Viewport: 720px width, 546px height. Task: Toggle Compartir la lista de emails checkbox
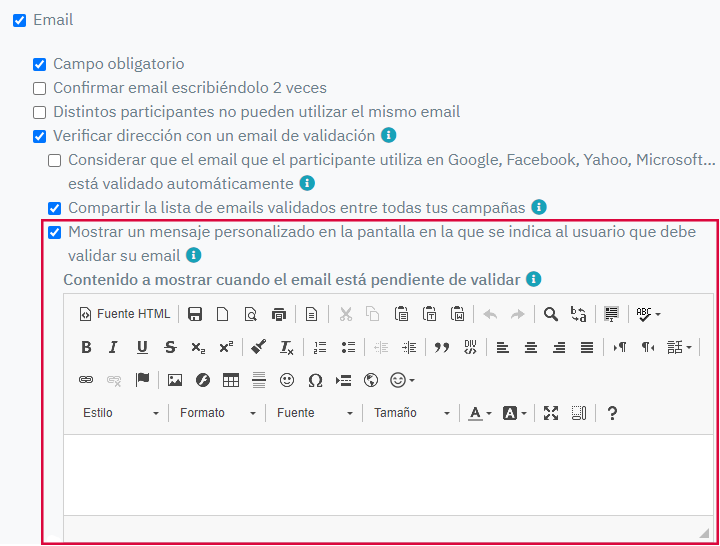tap(55, 208)
